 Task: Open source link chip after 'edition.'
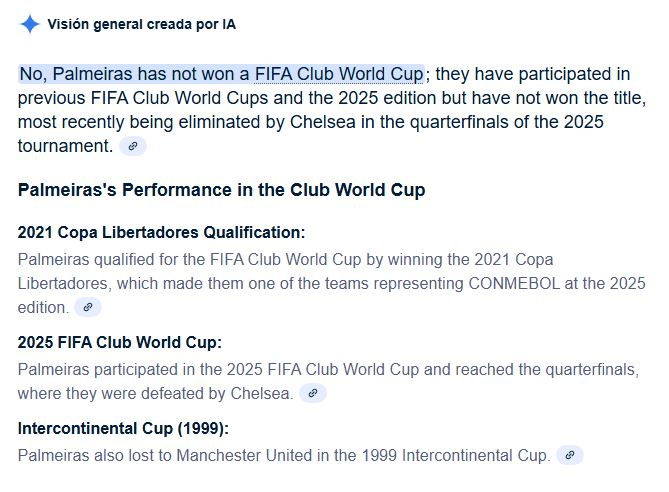88,307
